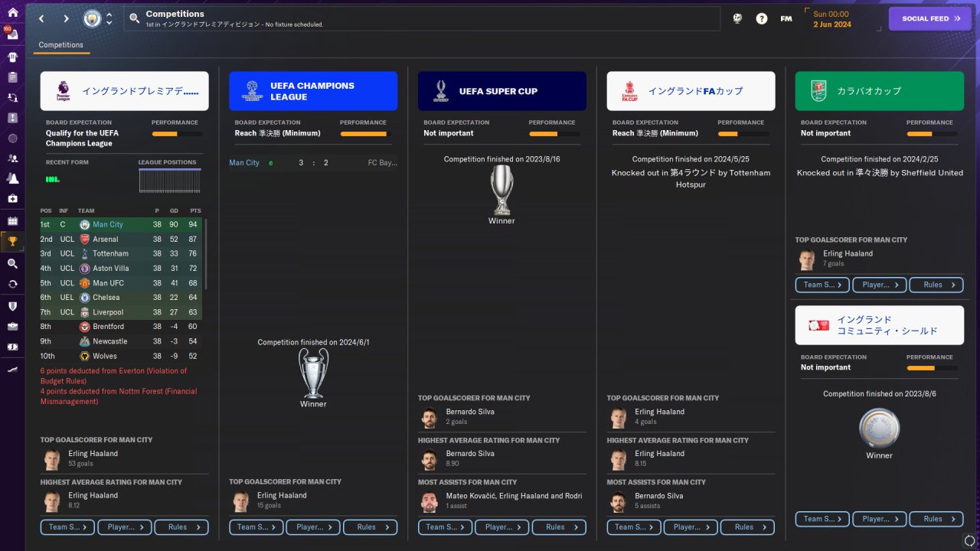
Task: Expand the Man City club badge switcher
Action: [109, 18]
